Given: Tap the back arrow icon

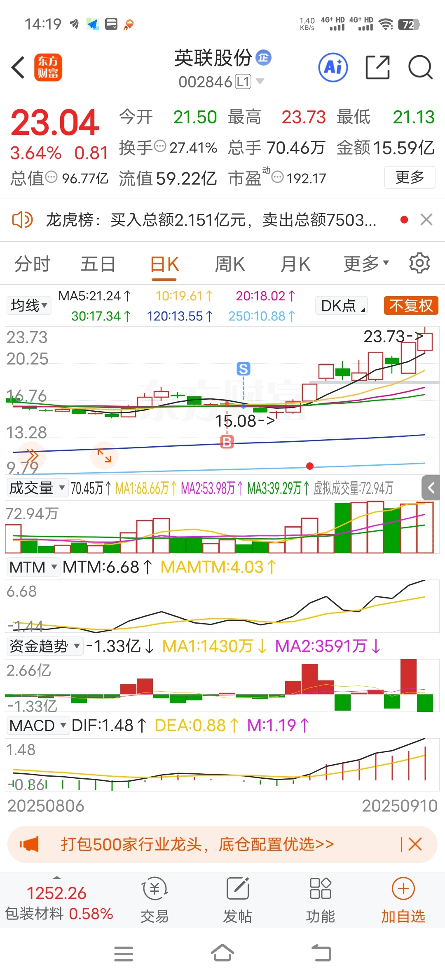Looking at the screenshot, I should 18,67.
